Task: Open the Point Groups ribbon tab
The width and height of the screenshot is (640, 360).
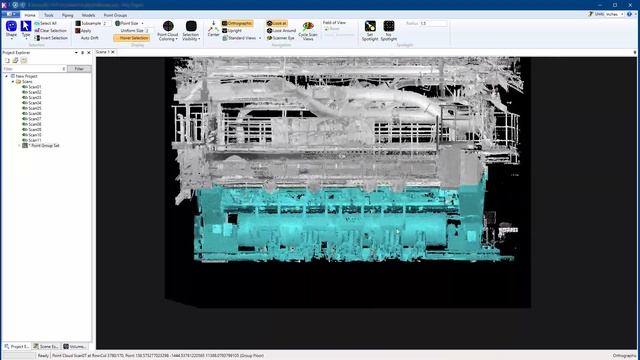Action: pyautogui.click(x=115, y=15)
